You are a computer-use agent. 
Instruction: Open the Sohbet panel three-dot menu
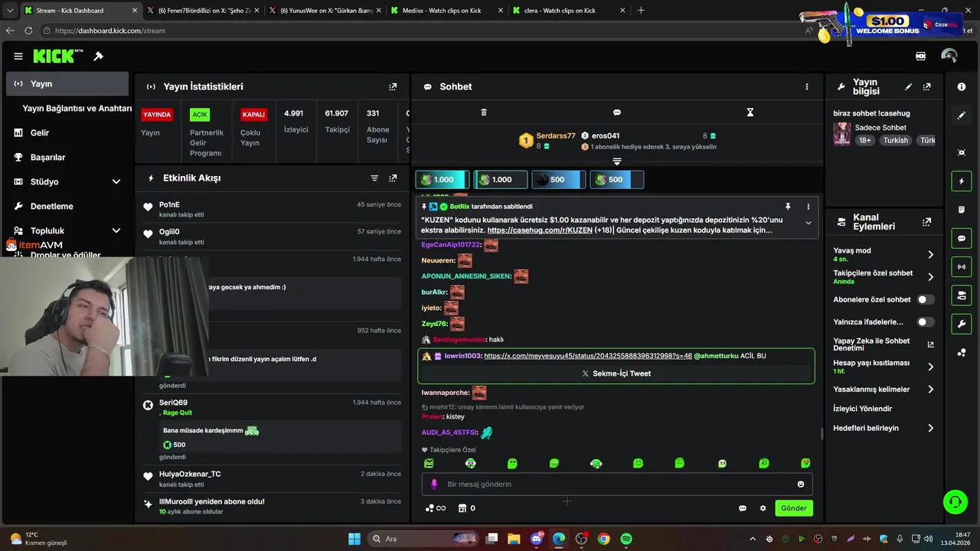tap(806, 86)
